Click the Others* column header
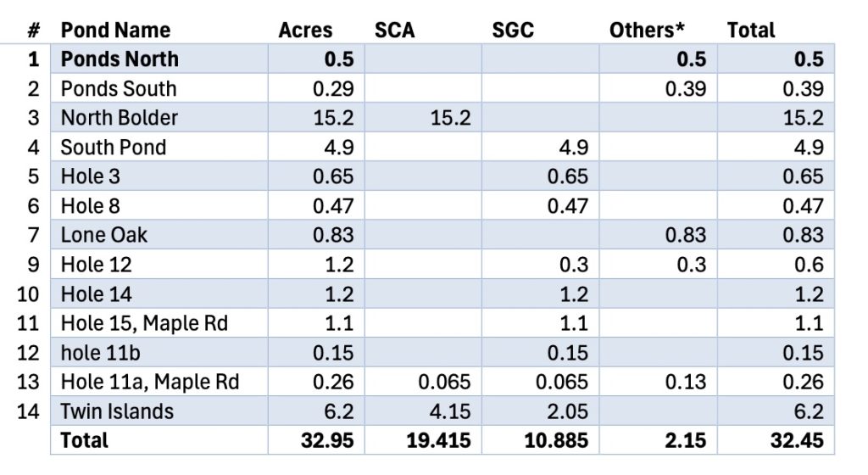The height and width of the screenshot is (475, 868). (x=647, y=30)
